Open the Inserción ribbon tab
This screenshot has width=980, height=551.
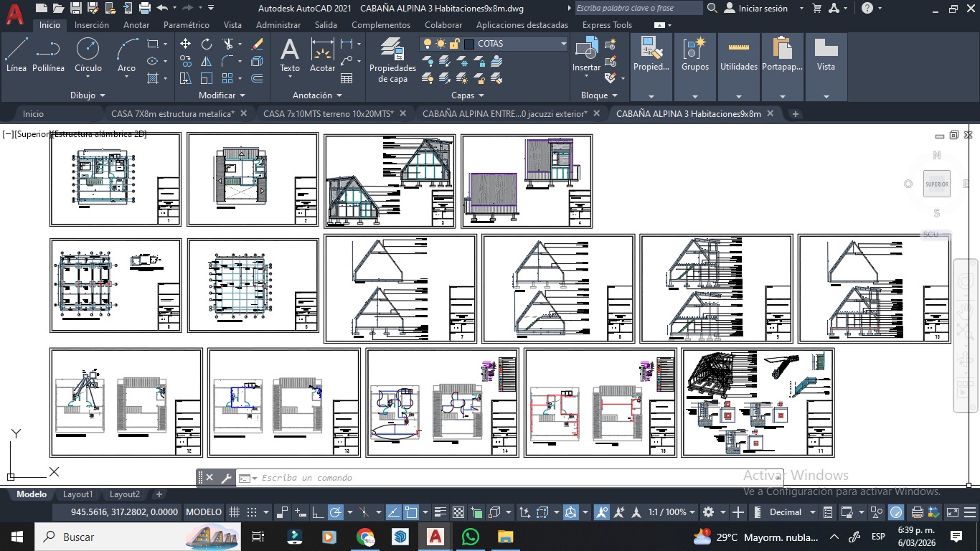[92, 25]
